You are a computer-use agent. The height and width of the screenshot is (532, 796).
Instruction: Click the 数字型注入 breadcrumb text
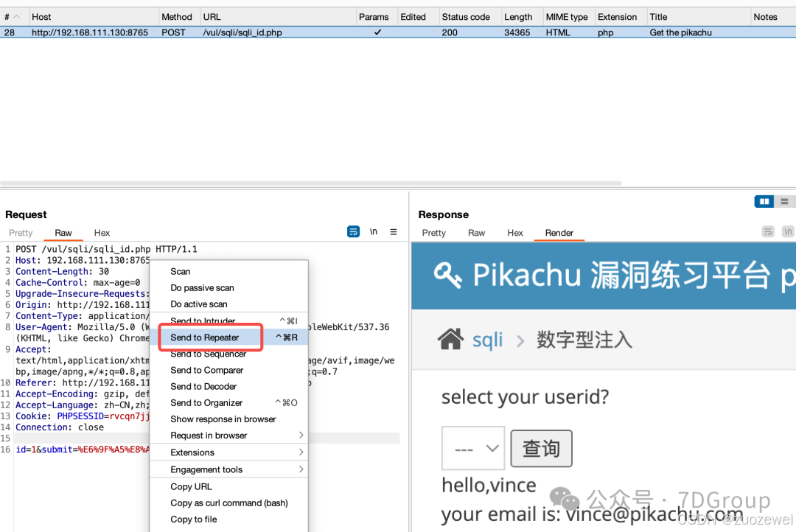pos(584,340)
